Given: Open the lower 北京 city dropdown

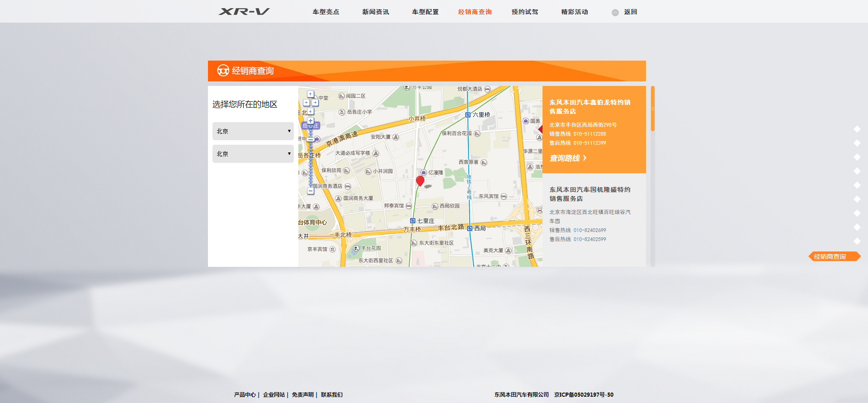Looking at the screenshot, I should click(253, 154).
